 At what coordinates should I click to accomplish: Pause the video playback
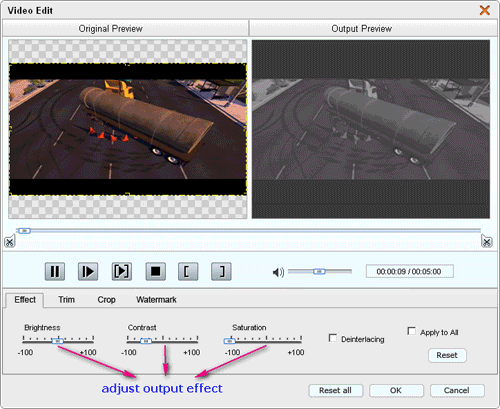pos(55,271)
